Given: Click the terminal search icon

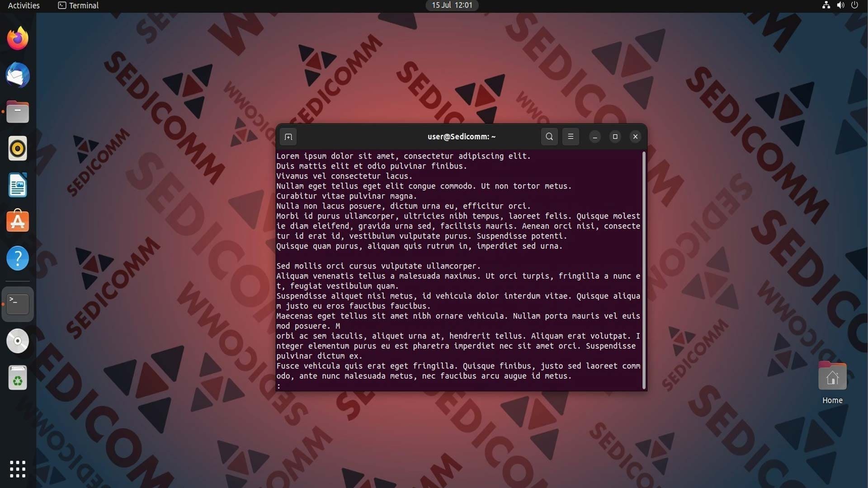Looking at the screenshot, I should [549, 136].
